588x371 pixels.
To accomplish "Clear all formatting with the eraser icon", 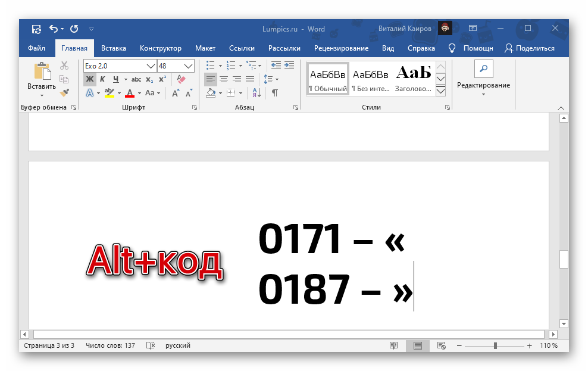I will [x=182, y=79].
